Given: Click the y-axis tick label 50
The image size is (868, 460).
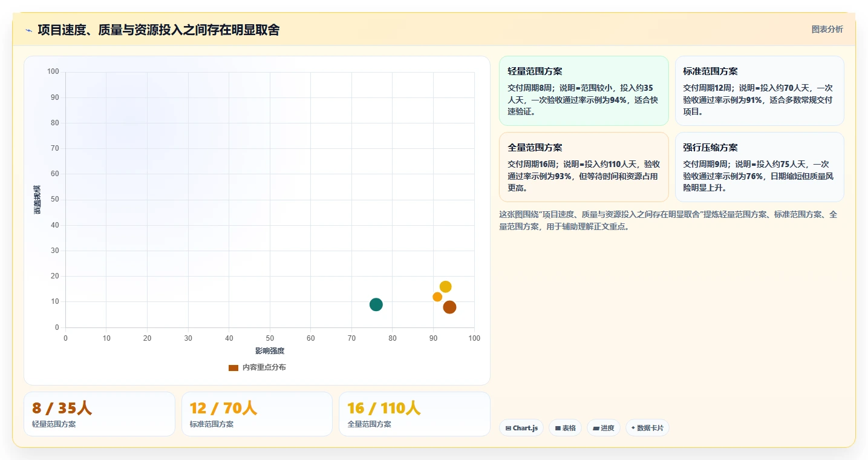Looking at the screenshot, I should click(55, 200).
